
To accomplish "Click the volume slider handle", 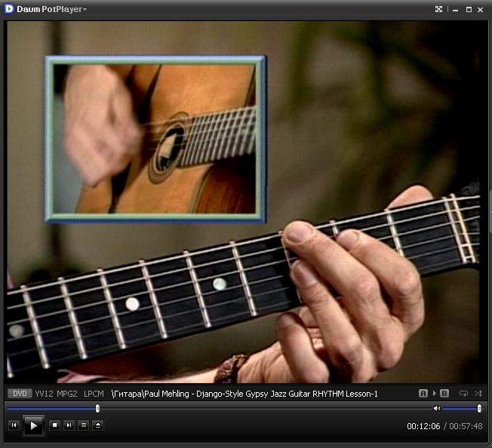I will (x=479, y=408).
